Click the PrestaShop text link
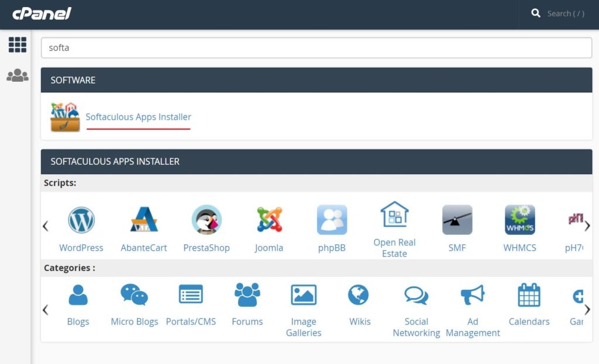 [206, 248]
